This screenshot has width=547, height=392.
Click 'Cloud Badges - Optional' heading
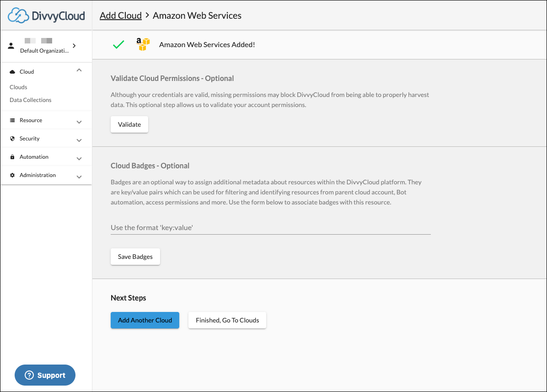(x=150, y=166)
